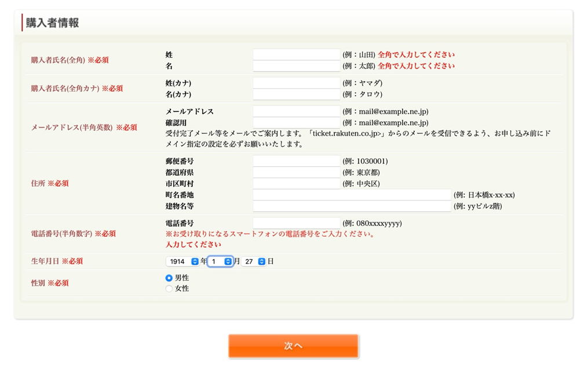
Task: Focus the 姓(カナ) input field
Action: [x=296, y=83]
